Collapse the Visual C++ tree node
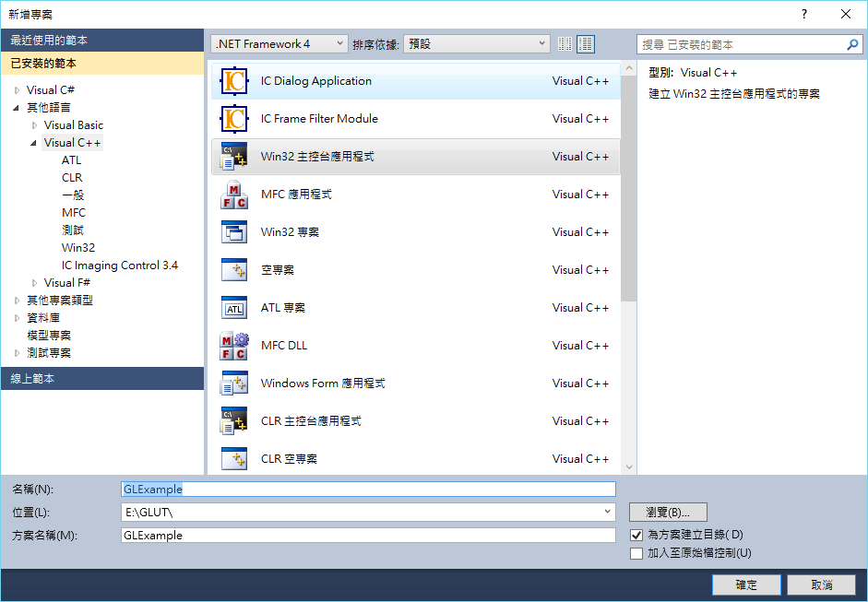868x602 pixels. click(x=34, y=143)
